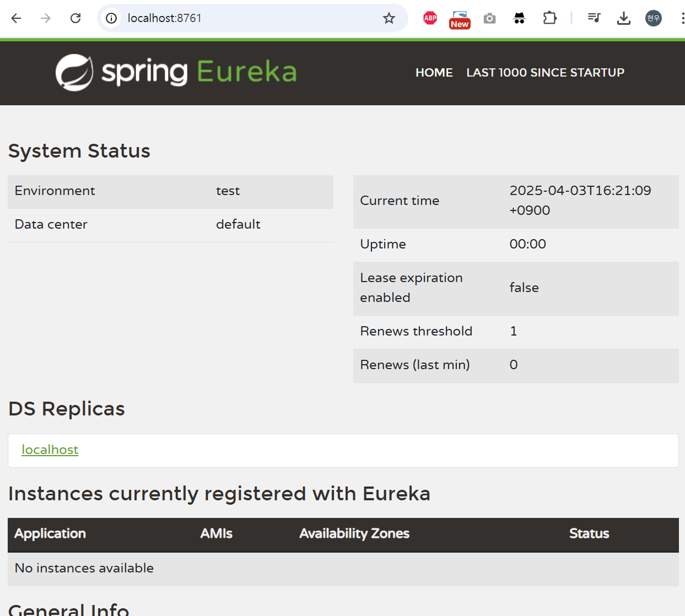Click the Spring leaf logo
Screen dimensions: 685x616
point(74,72)
